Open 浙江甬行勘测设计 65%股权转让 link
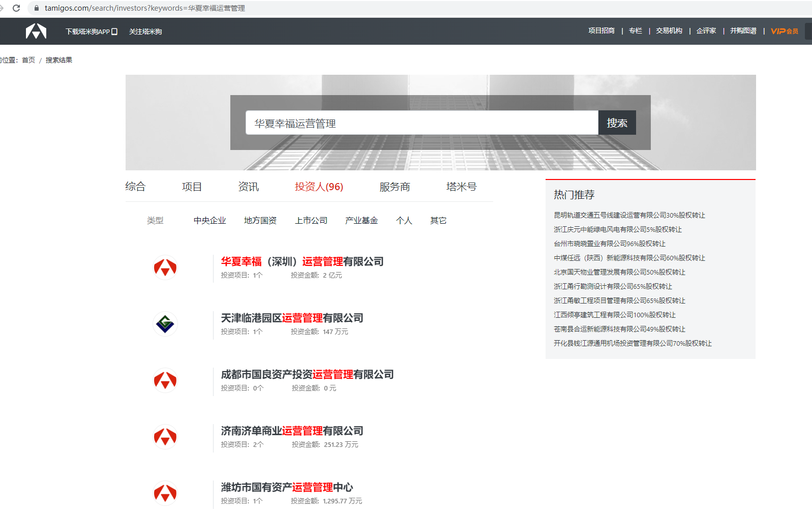This screenshot has height=511, width=812. 613,286
